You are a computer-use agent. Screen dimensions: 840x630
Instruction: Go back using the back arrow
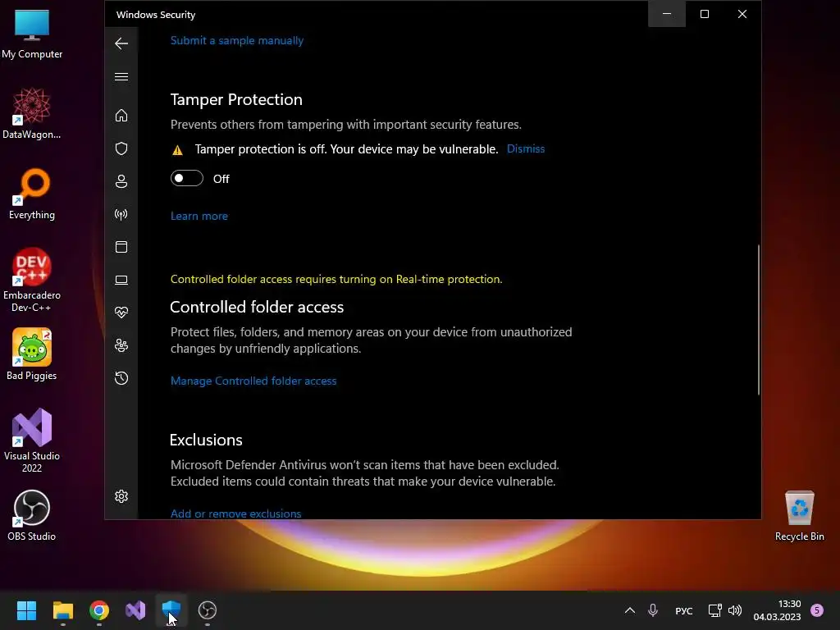pyautogui.click(x=121, y=43)
